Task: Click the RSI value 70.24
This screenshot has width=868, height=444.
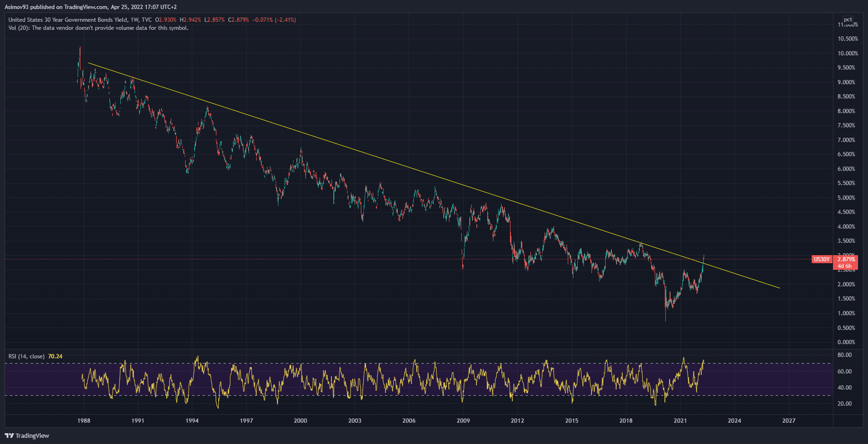Action: (55, 356)
